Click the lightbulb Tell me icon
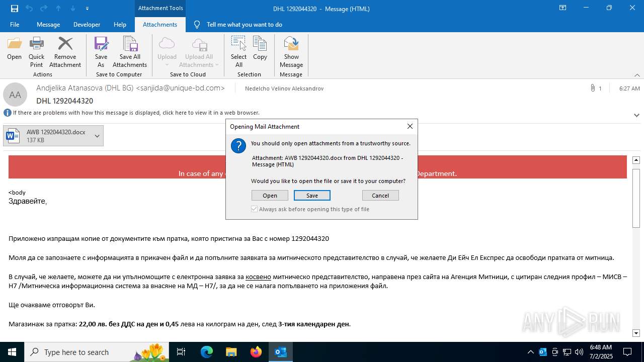644x362 pixels. (x=197, y=25)
